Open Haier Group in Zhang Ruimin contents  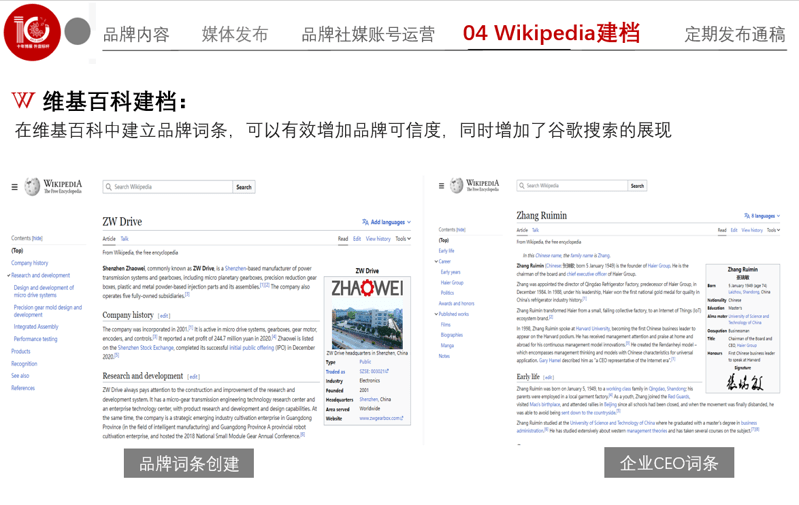(452, 283)
